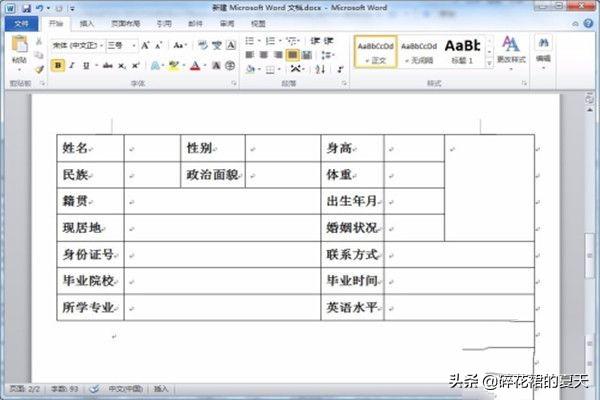Image resolution: width=600 pixels, height=400 pixels.
Task: Open the borders dropdown arrow
Action: point(279,69)
